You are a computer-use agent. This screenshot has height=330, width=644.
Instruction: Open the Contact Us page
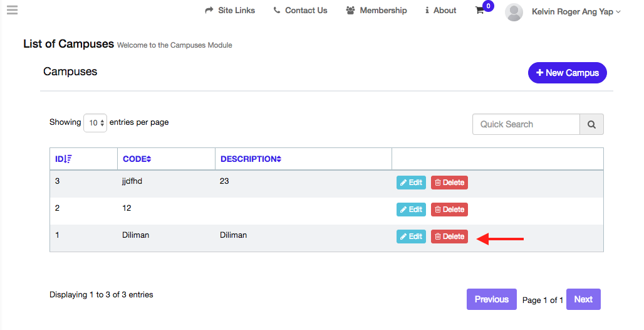pos(300,11)
